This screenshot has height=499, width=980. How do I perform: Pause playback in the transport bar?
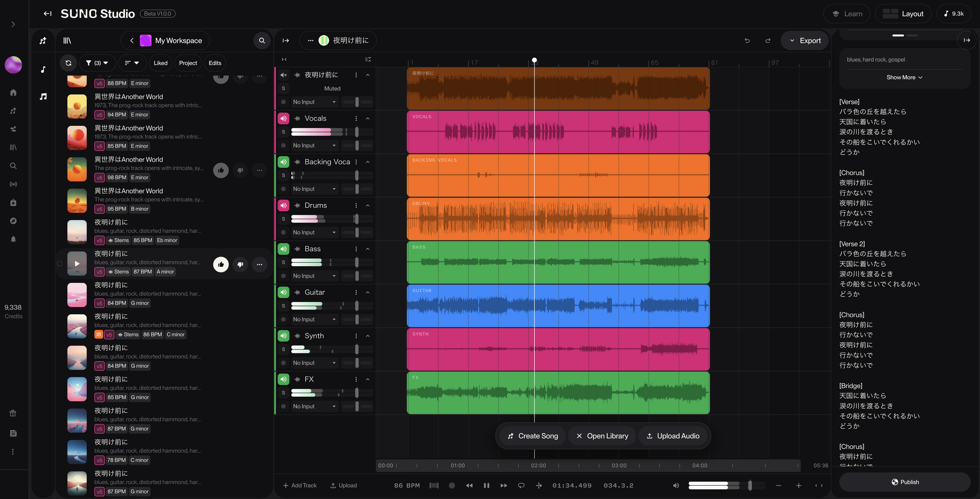pos(486,486)
